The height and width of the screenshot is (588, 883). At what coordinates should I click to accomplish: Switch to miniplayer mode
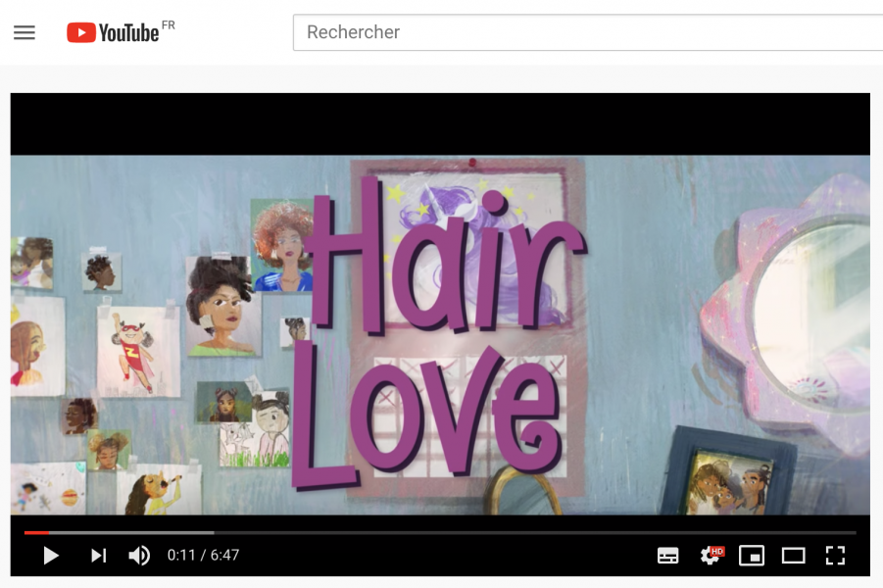tap(752, 556)
